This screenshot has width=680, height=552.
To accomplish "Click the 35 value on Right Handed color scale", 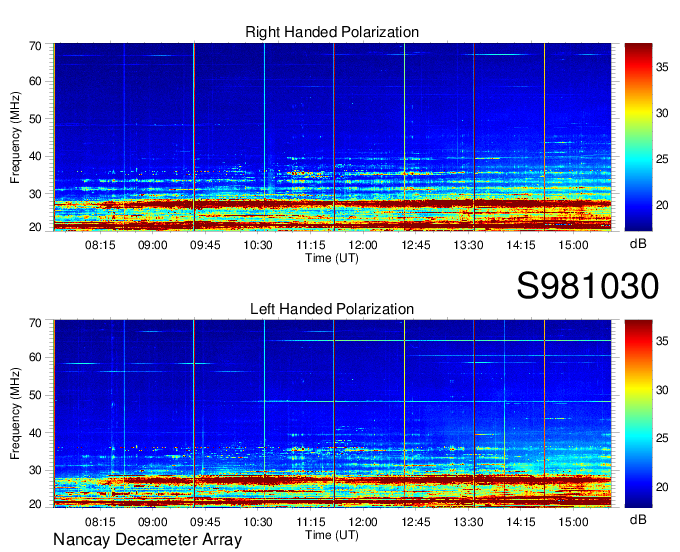I will tap(662, 67).
